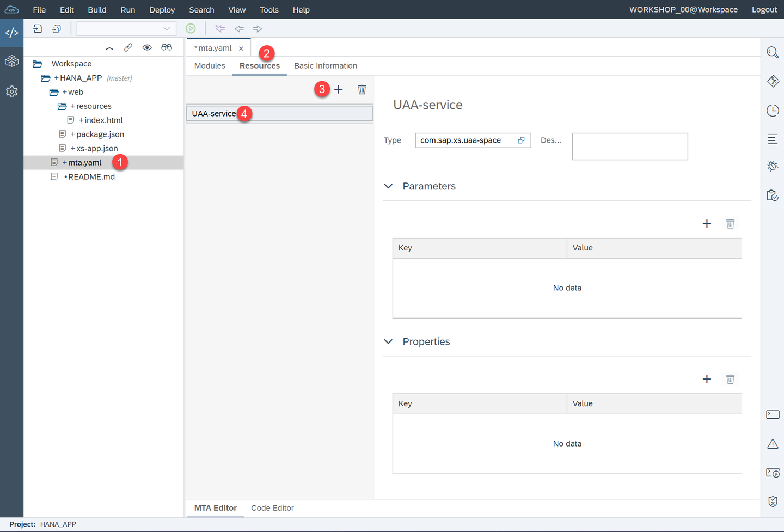Image resolution: width=784 pixels, height=532 pixels.
Task: Switch to the Code Editor tab
Action: click(272, 508)
